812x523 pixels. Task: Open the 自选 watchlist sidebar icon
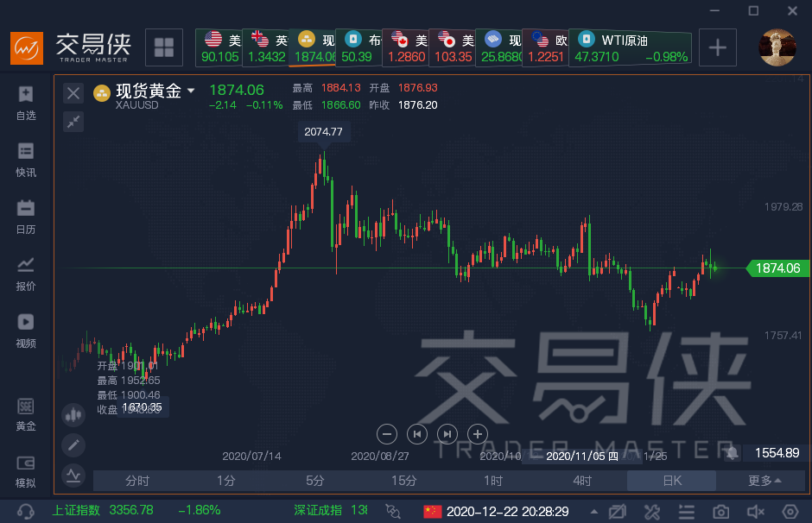point(25,103)
